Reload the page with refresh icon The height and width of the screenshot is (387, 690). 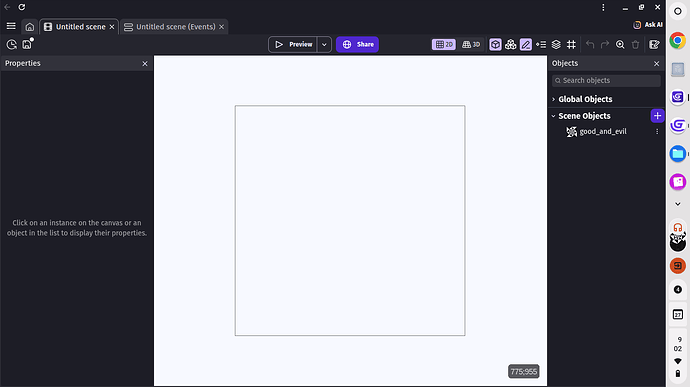[x=22, y=7]
